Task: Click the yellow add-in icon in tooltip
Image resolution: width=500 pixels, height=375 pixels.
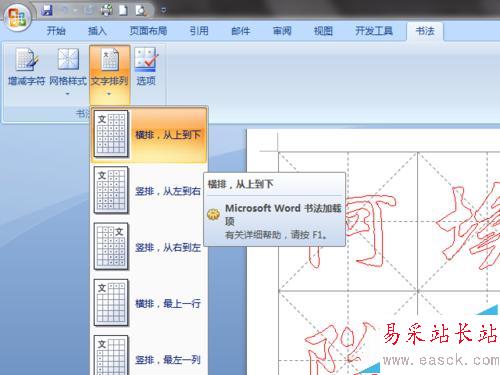Action: coord(213,214)
